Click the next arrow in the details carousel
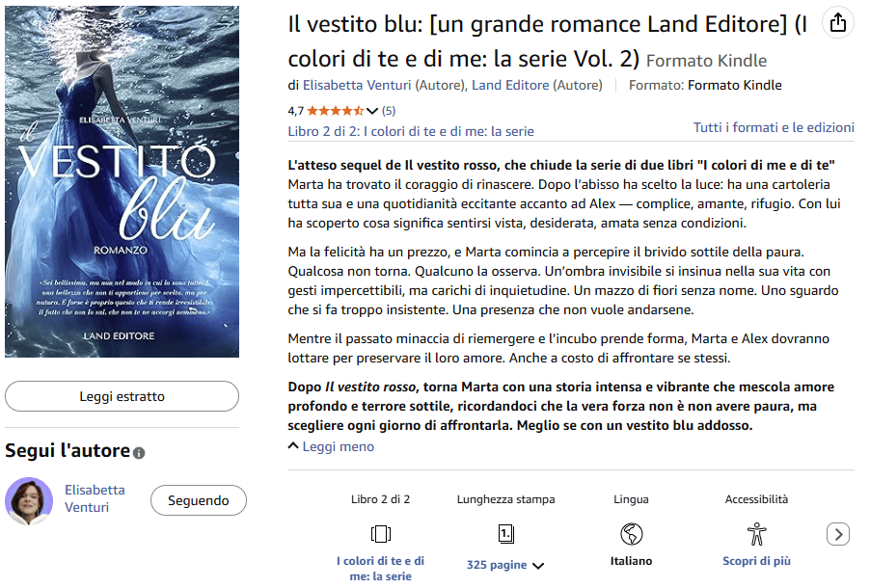The image size is (870, 588). (838, 534)
